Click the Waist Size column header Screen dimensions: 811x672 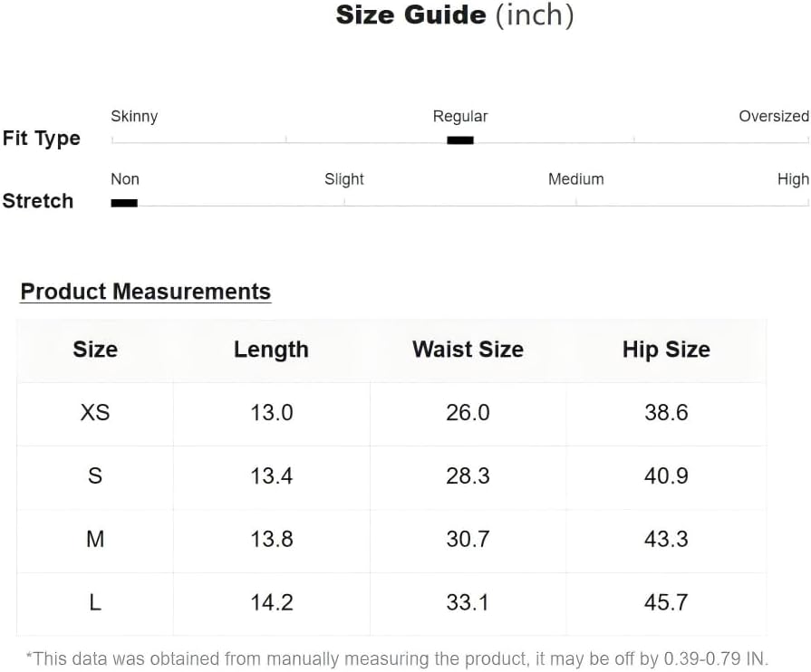(468, 350)
